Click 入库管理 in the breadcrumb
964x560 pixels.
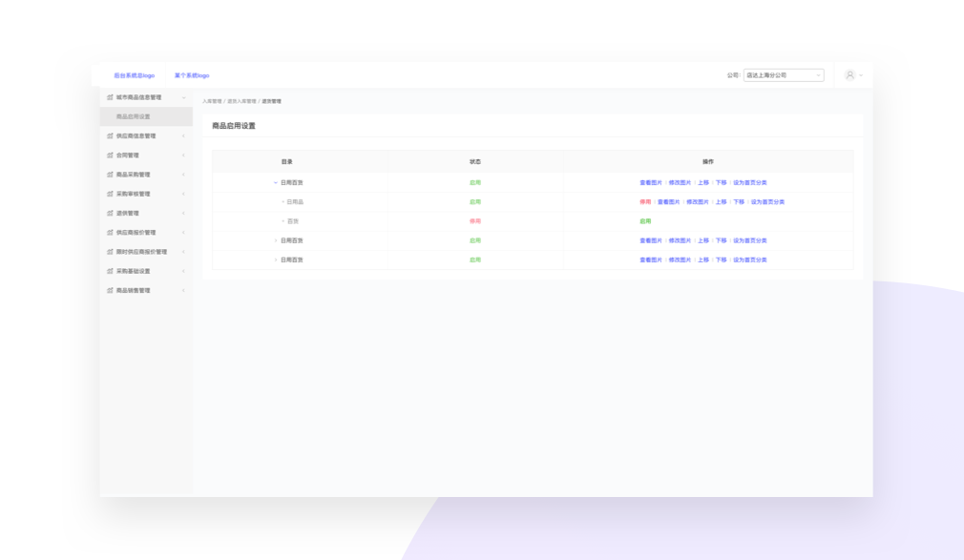pos(212,101)
